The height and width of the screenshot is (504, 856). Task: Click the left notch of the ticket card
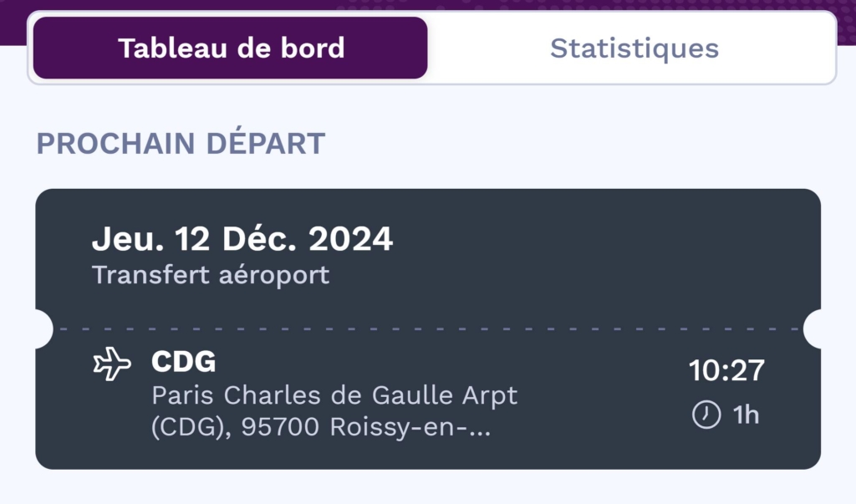click(x=42, y=328)
